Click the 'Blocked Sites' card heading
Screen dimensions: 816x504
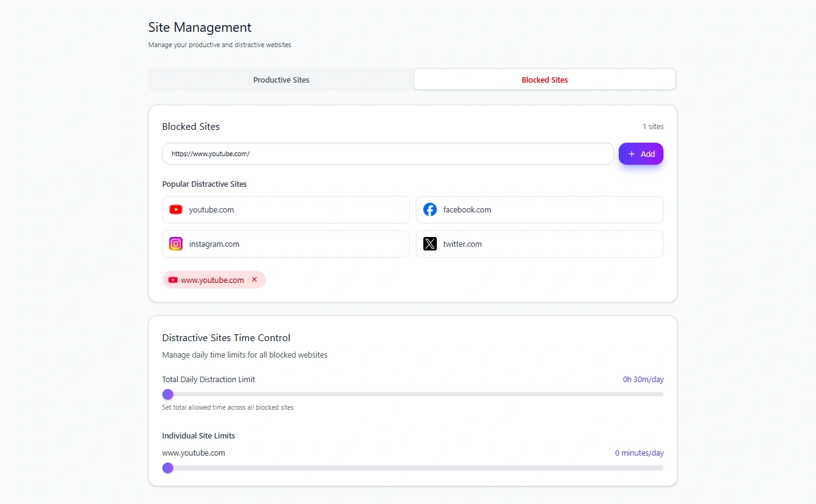coord(191,127)
